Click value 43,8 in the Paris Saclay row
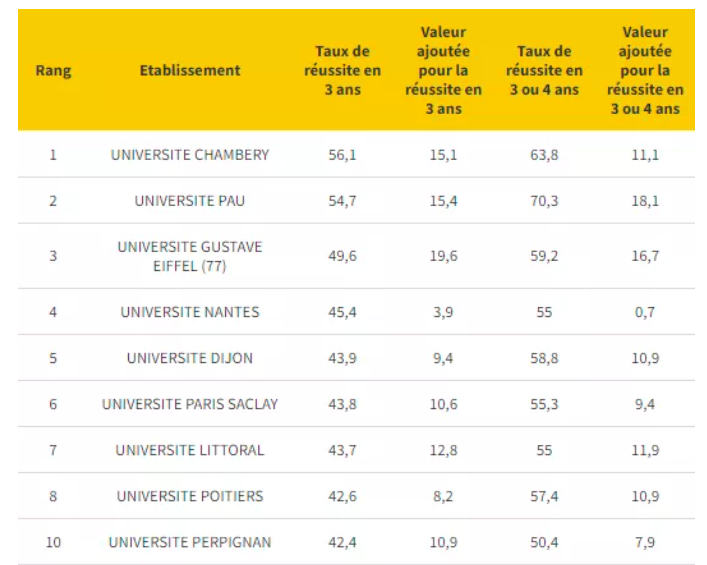 [x=343, y=404]
